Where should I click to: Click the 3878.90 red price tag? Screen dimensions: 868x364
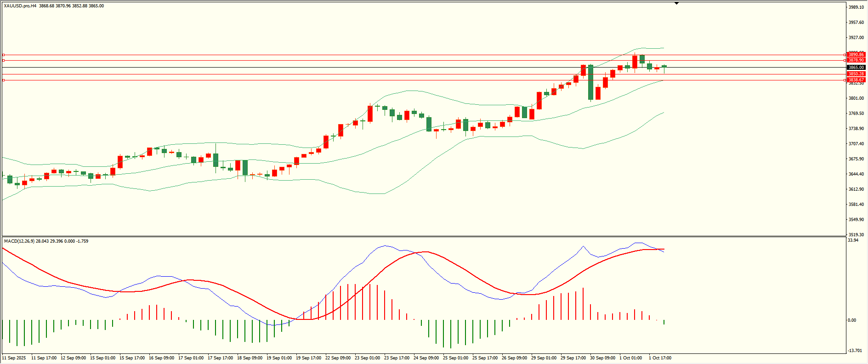856,60
